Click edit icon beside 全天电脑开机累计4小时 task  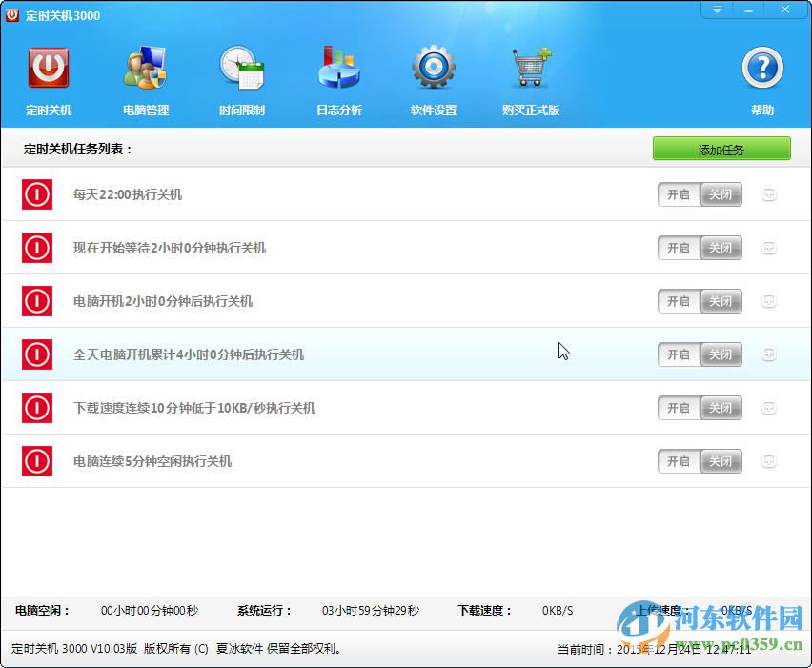(x=769, y=354)
